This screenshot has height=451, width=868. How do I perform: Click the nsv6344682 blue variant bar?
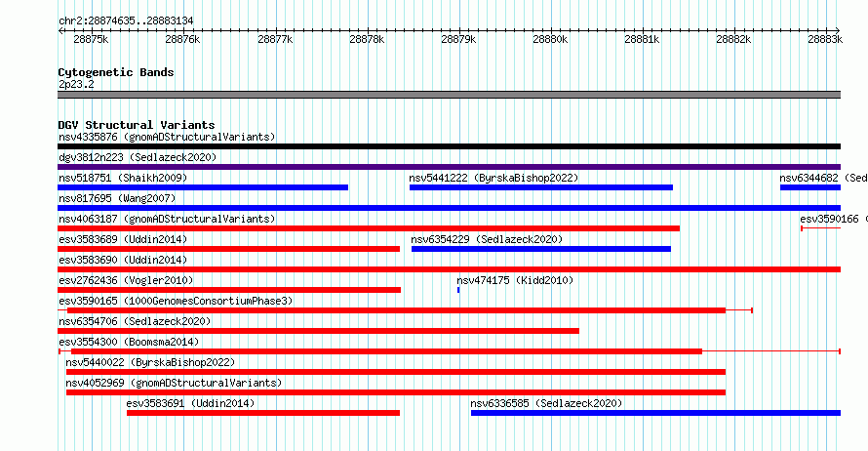click(x=810, y=187)
